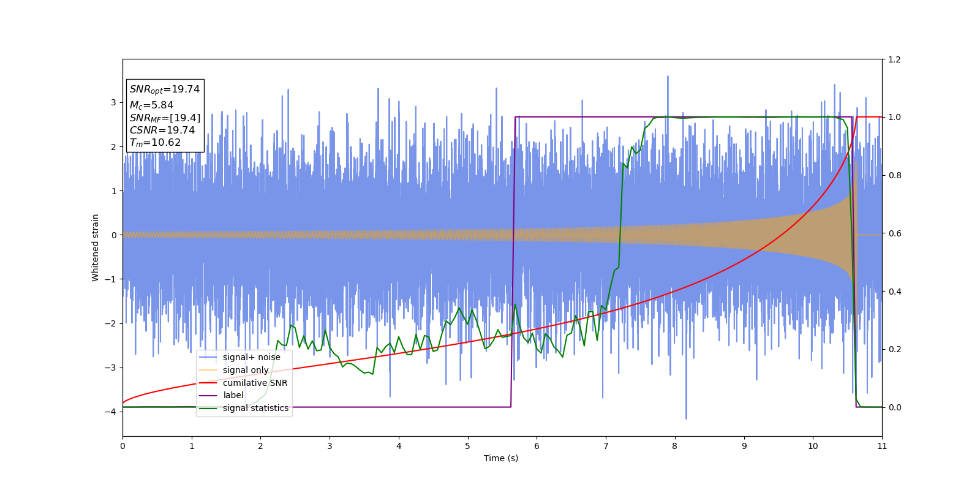Image resolution: width=980 pixels, height=490 pixels.
Task: Click x-axis tick label 5
Action: [x=468, y=446]
